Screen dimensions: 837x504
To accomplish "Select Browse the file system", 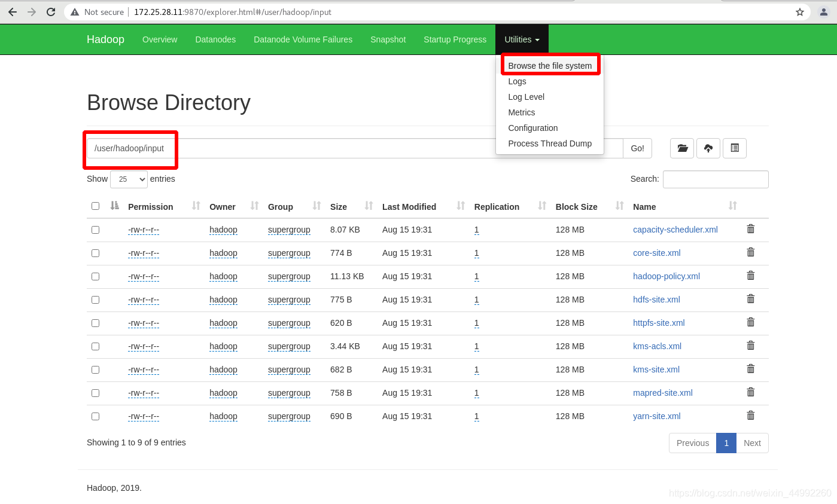I will coord(550,66).
